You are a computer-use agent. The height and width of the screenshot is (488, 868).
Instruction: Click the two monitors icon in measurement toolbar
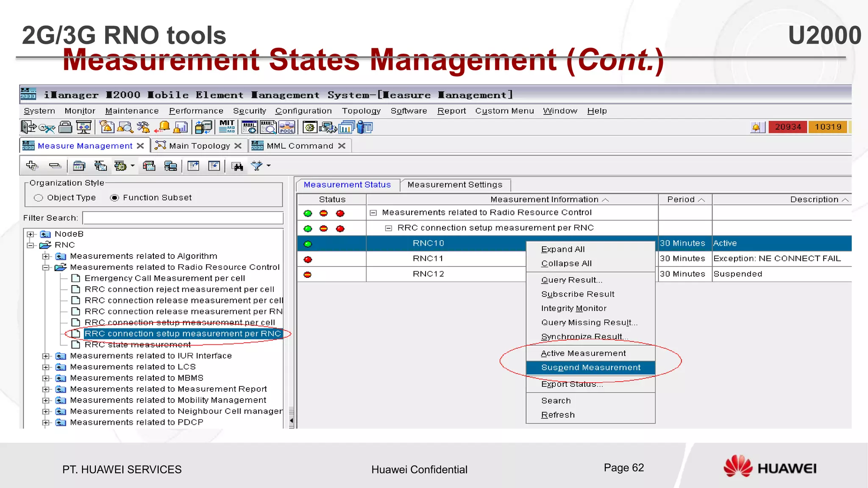point(170,166)
